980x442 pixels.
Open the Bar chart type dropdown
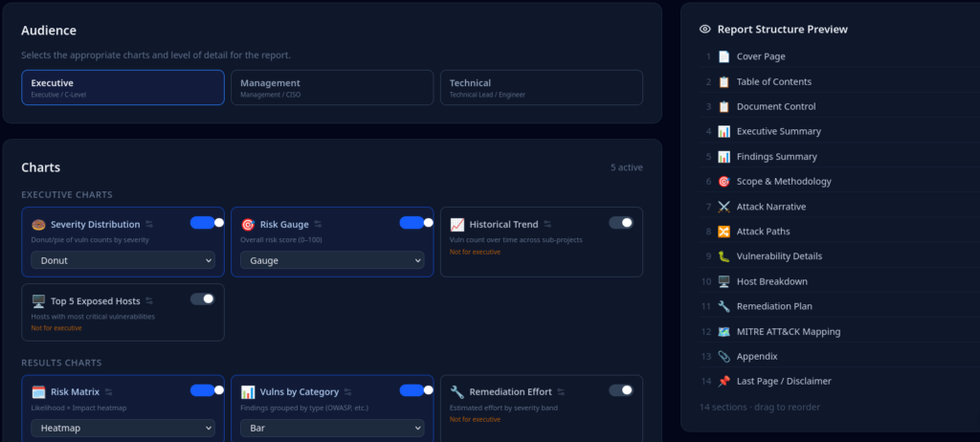[332, 428]
